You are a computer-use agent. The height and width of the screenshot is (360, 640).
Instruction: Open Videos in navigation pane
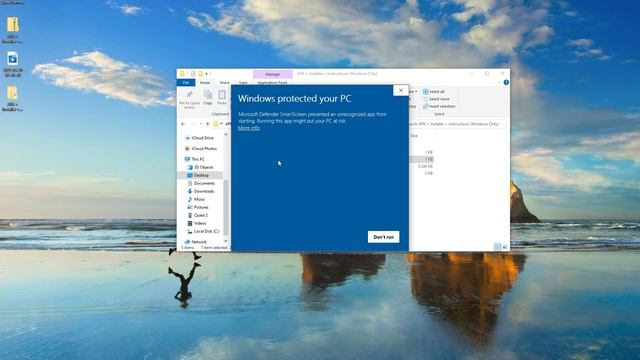196,223
